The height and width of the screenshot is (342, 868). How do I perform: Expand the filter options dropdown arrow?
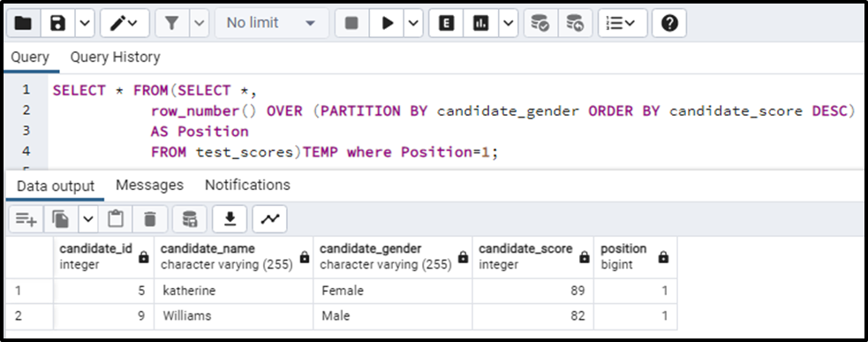pyautogui.click(x=200, y=23)
